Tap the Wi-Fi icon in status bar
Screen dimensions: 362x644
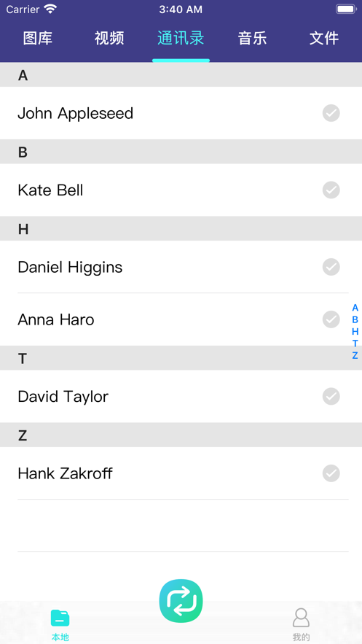pos(50,9)
